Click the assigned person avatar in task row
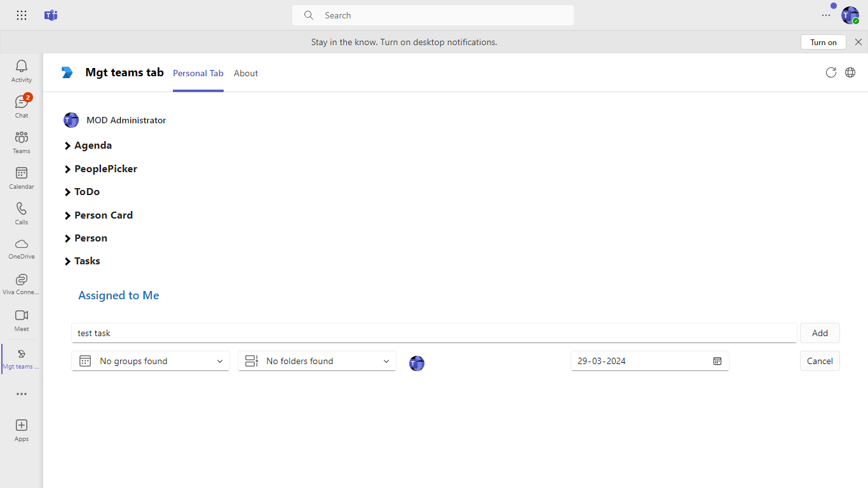The image size is (868, 488). pos(417,363)
